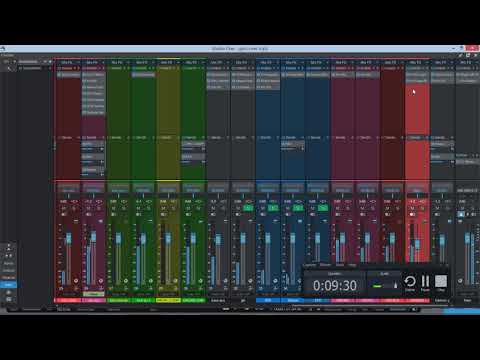Click the Discard recording circular-arrow icon
Image resolution: width=480 pixels, height=360 pixels.
410,282
